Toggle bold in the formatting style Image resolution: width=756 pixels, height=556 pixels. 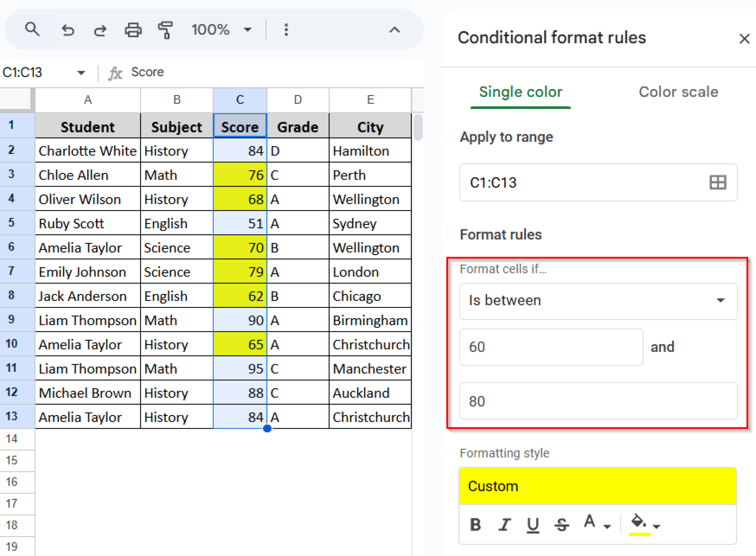[x=475, y=525]
